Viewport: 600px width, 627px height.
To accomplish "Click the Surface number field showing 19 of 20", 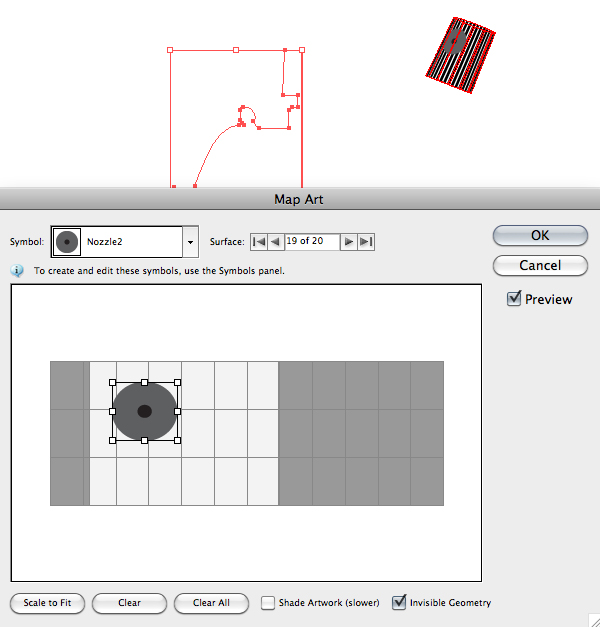I will click(x=311, y=241).
